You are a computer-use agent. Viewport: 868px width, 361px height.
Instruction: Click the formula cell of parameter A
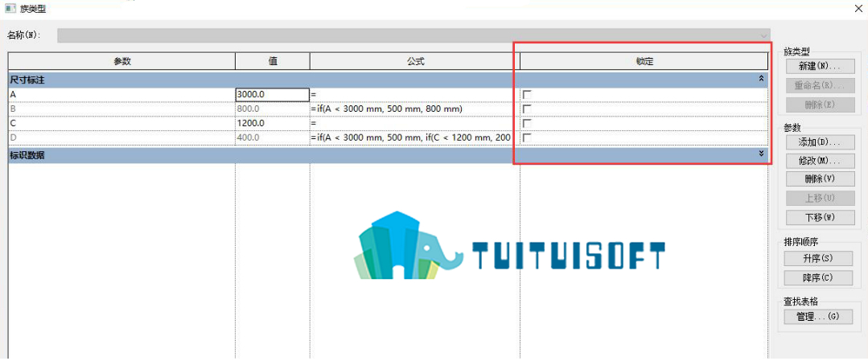click(x=414, y=95)
